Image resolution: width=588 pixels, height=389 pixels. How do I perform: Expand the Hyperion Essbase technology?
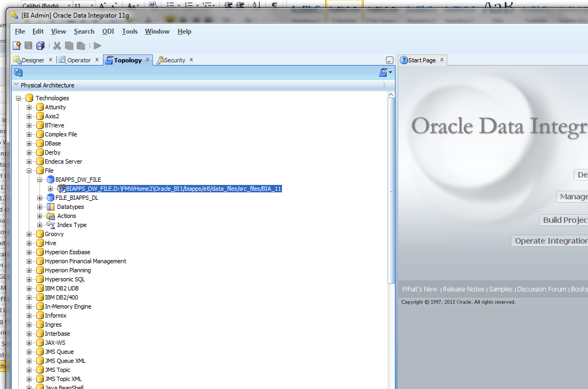(29, 252)
